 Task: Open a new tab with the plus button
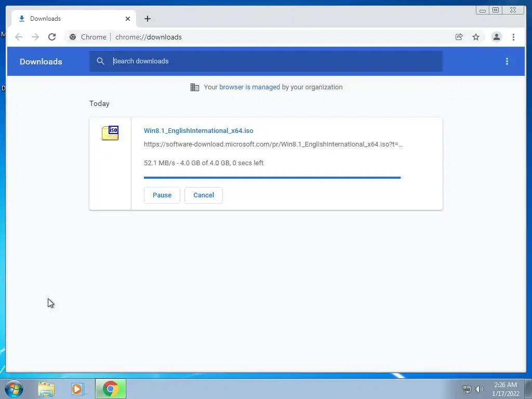click(147, 19)
